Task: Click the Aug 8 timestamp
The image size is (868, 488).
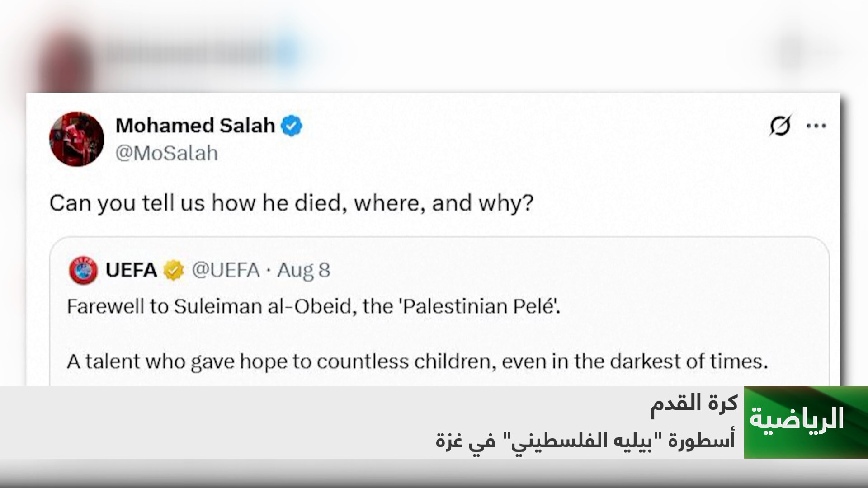Action: point(304,270)
